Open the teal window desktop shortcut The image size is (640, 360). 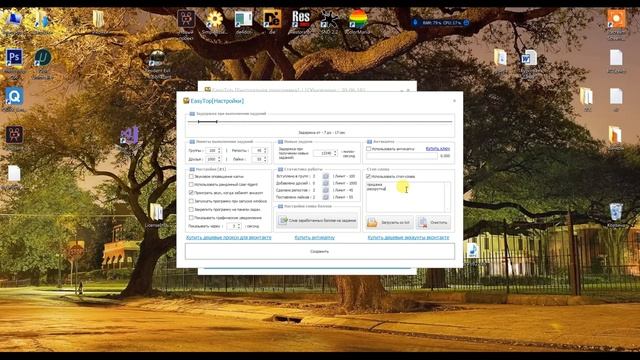[244, 19]
